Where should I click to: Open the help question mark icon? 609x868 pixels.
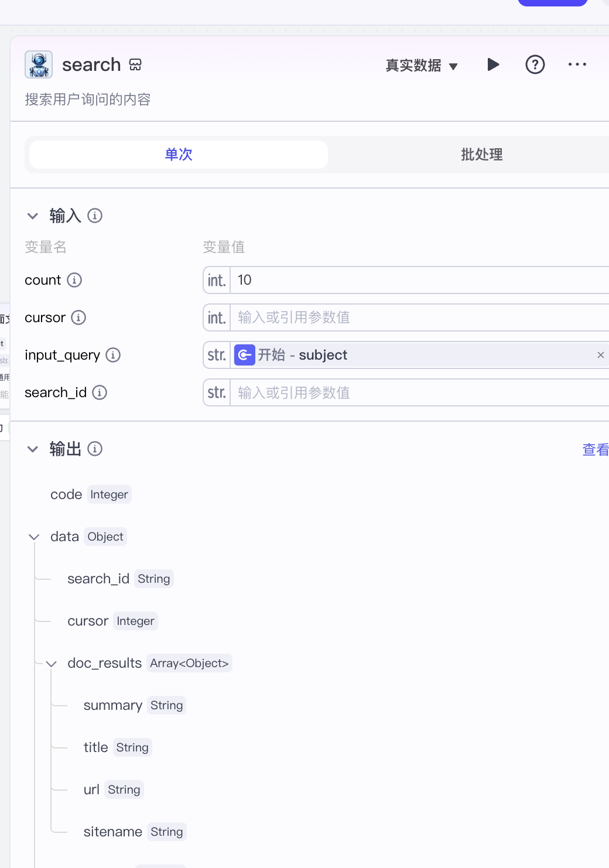click(535, 64)
